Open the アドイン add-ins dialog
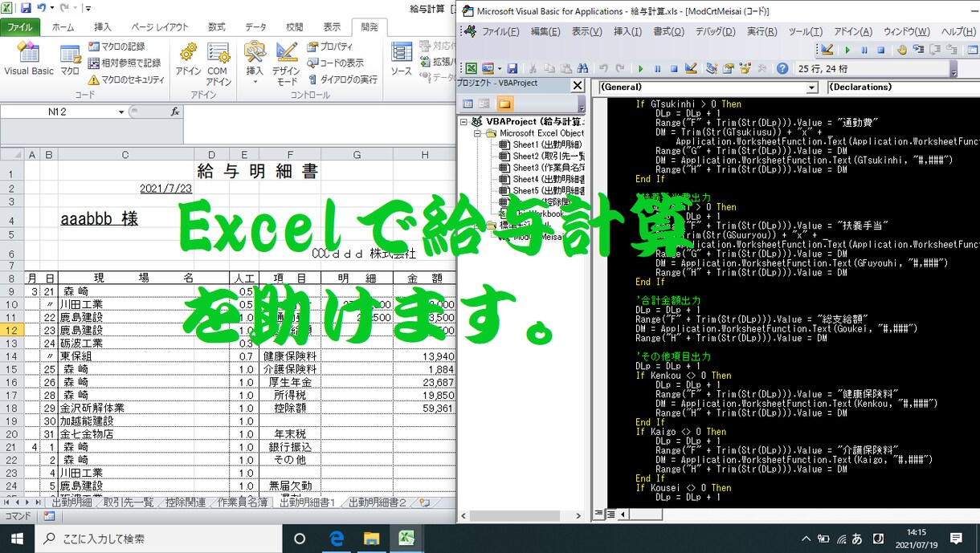The width and height of the screenshot is (980, 553). [188, 60]
